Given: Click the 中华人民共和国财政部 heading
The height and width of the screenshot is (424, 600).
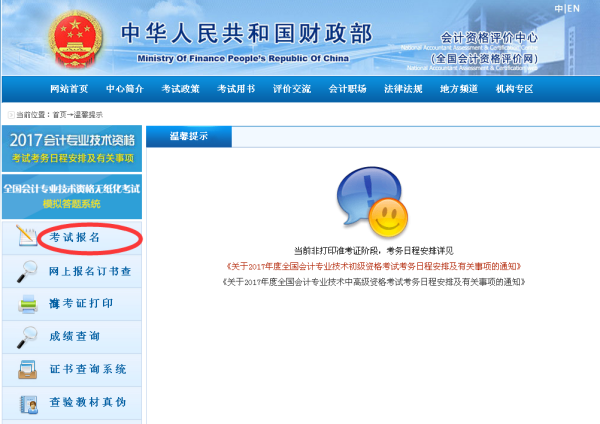Looking at the screenshot, I should 246,33.
